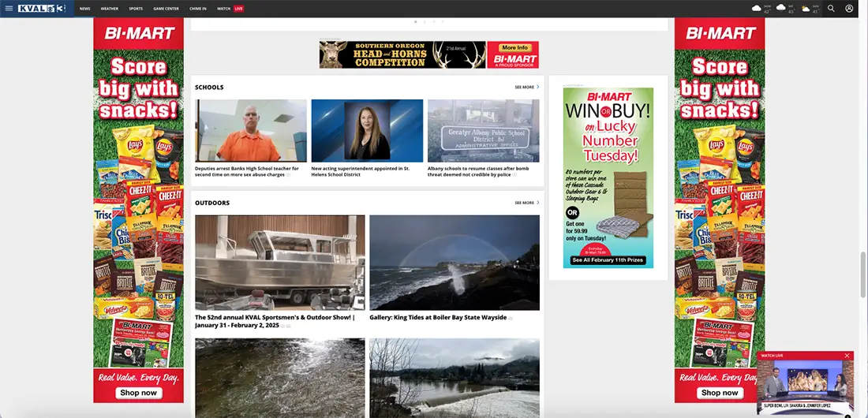This screenshot has height=418, width=868.
Task: Click the red LIVE badge
Action: [238, 9]
